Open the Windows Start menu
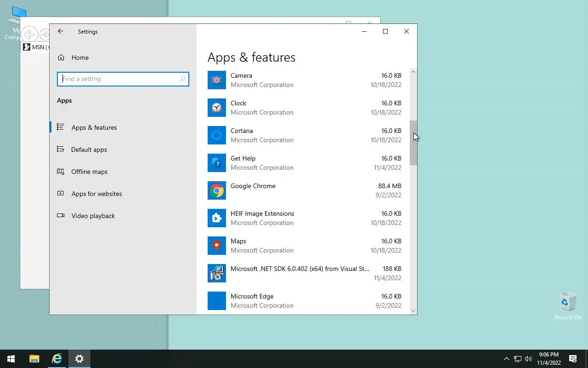The height and width of the screenshot is (368, 588). [11, 359]
